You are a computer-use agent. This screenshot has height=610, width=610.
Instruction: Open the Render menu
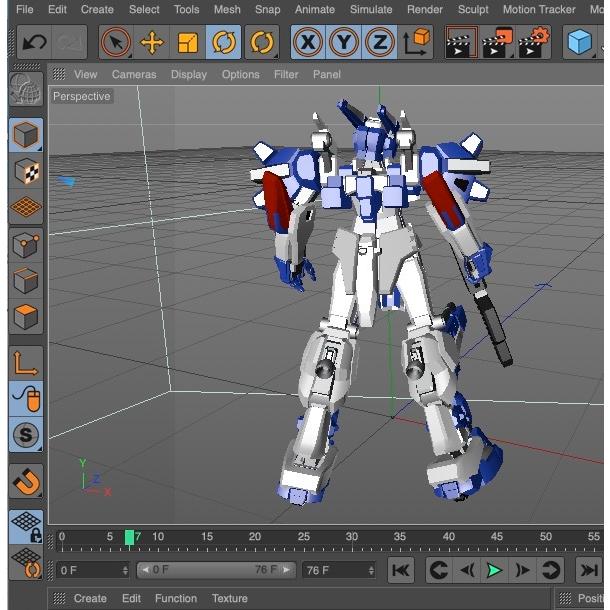point(424,9)
